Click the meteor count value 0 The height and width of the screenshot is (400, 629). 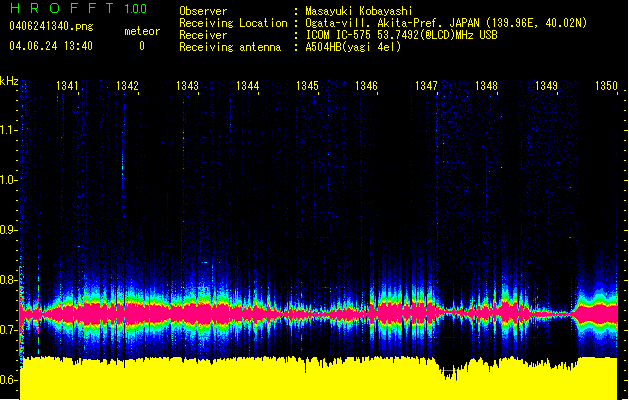pos(142,46)
